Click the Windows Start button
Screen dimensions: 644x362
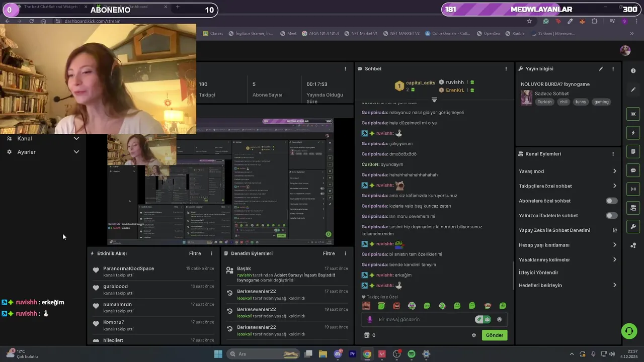tap(218, 354)
